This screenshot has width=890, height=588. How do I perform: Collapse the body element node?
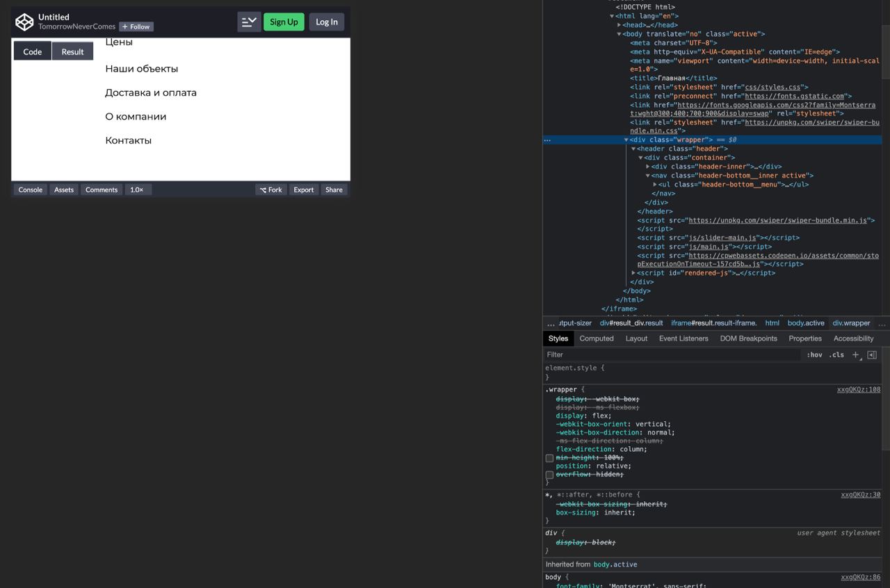click(x=620, y=34)
